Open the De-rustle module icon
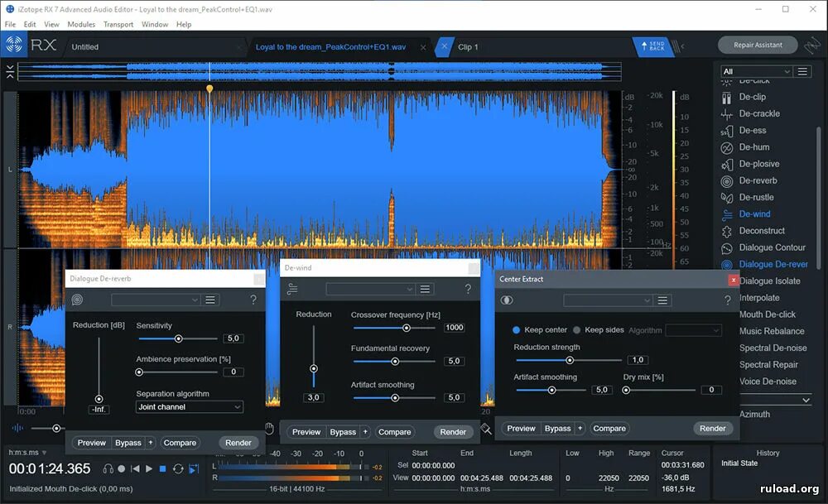The height and width of the screenshot is (504, 828). 727,198
